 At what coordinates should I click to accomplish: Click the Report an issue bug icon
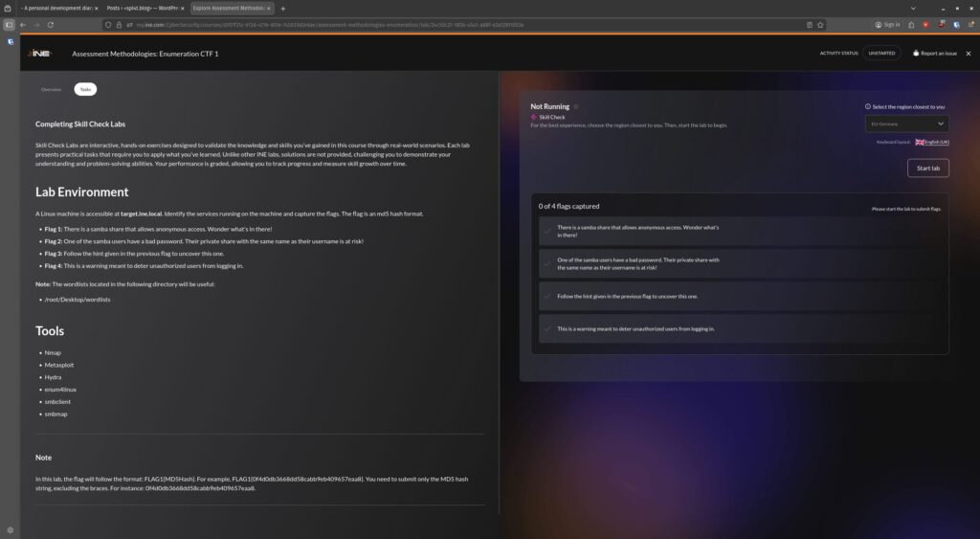(916, 54)
